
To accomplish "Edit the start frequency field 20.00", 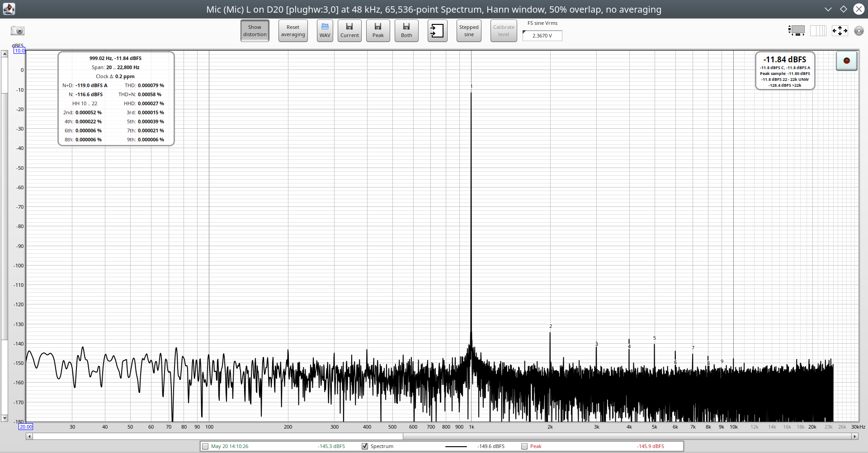I will coord(26,427).
